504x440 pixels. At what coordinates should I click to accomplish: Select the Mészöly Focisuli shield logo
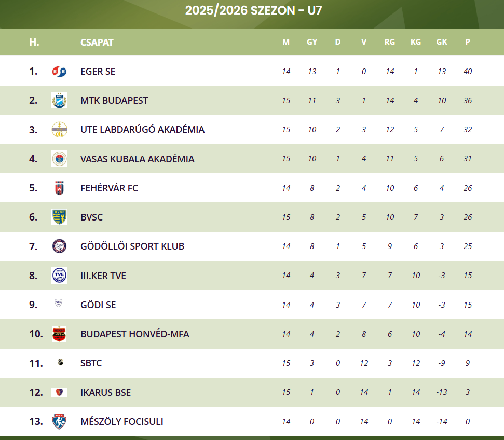[59, 421]
